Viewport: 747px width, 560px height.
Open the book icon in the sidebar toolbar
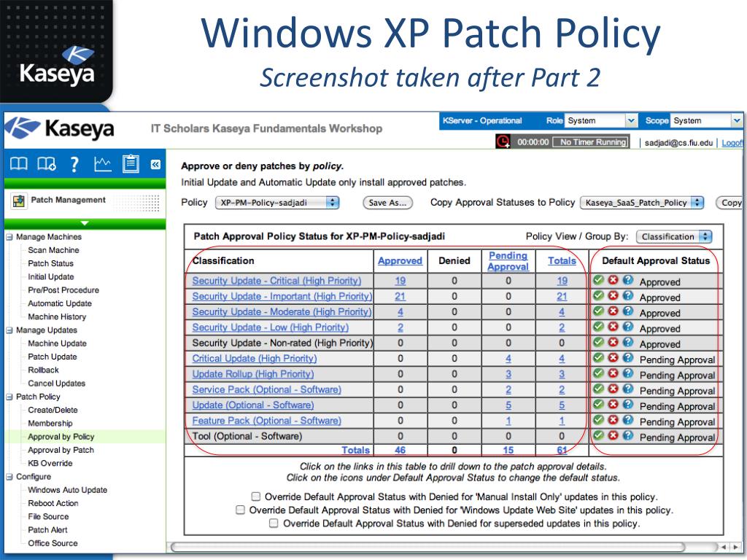(x=19, y=164)
